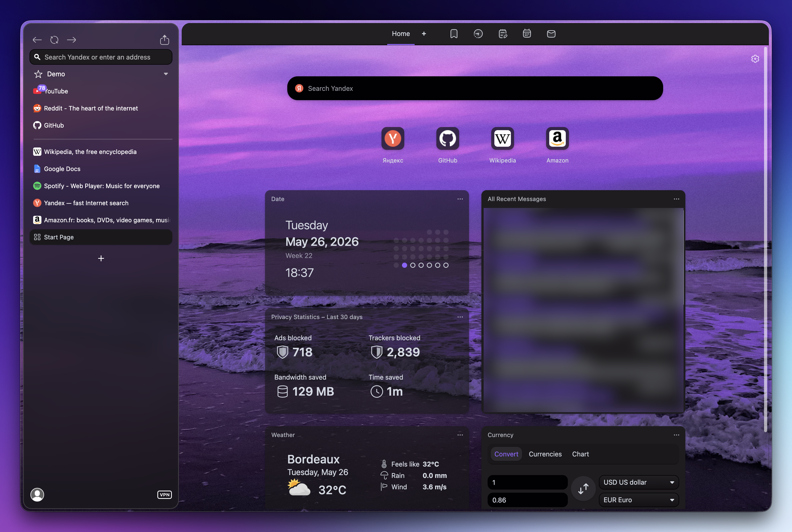Viewport: 792px width, 532px height.
Task: Open the notes icon in the top bar
Action: pos(503,34)
